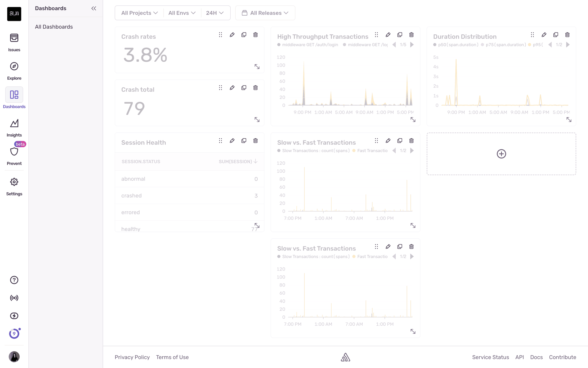
Task: Go to Dashboards in the sidebar
Action: (x=14, y=98)
